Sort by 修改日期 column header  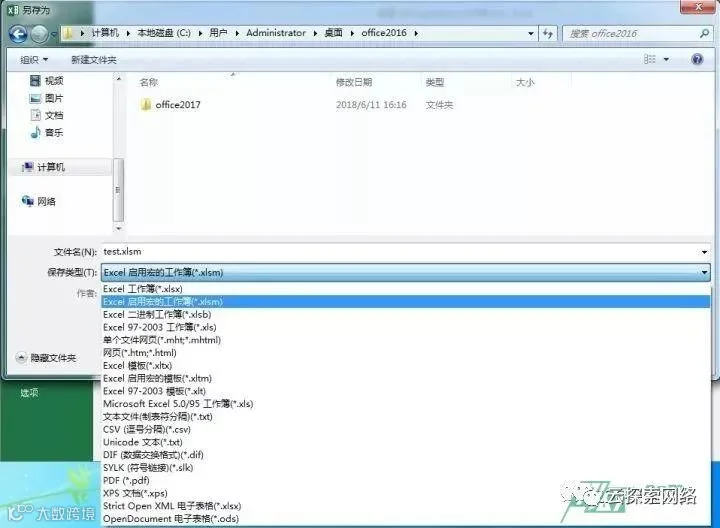354,82
